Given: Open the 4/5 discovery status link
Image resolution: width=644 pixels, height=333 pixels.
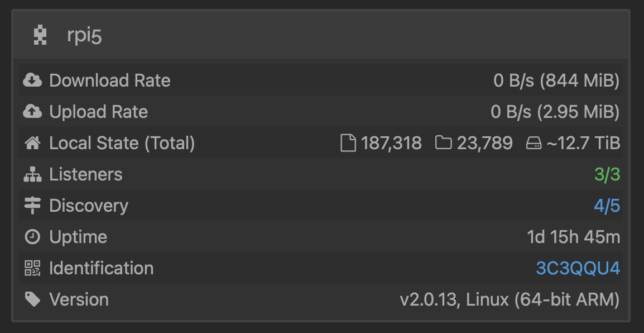Looking at the screenshot, I should pyautogui.click(x=607, y=206).
